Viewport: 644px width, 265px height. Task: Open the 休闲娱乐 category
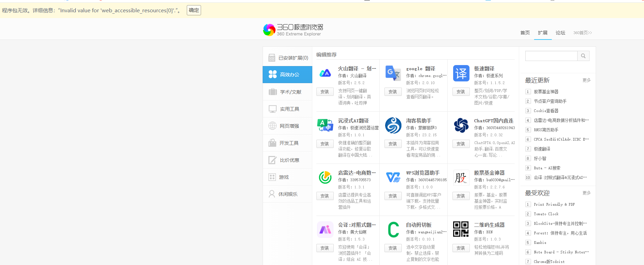[287, 194]
